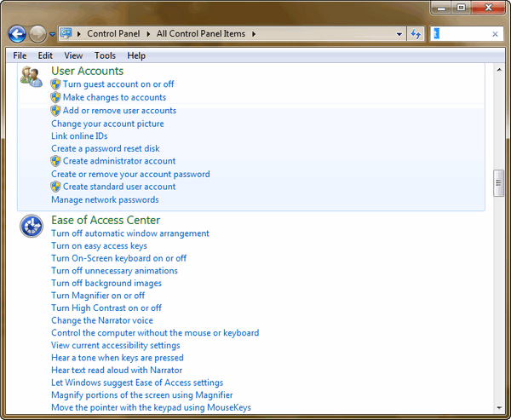This screenshot has width=511, height=420.
Task: Clear the search box with X
Action: [x=495, y=34]
